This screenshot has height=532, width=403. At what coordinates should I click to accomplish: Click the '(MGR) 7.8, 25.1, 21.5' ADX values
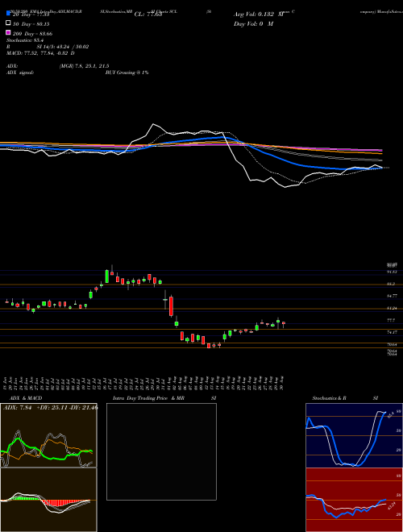(84, 66)
